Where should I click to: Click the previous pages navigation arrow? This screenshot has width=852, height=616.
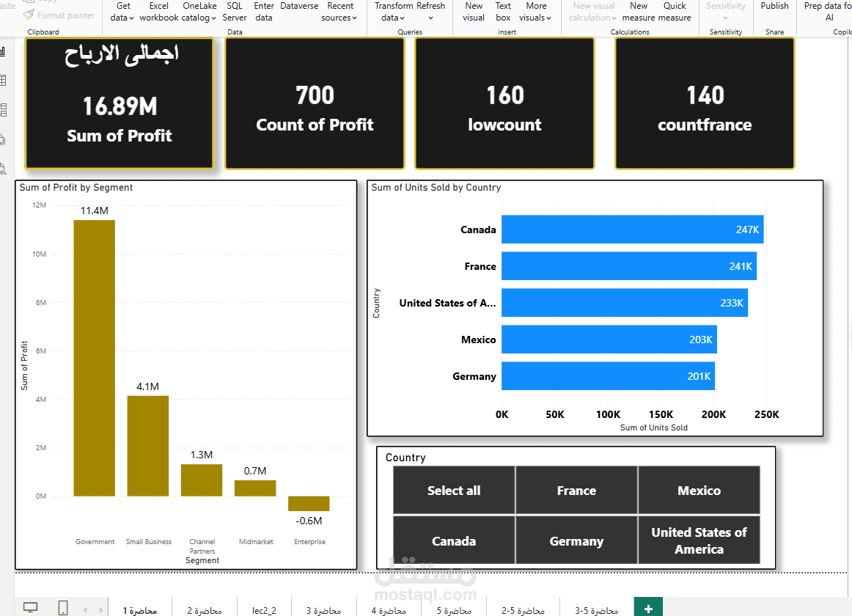(x=85, y=610)
